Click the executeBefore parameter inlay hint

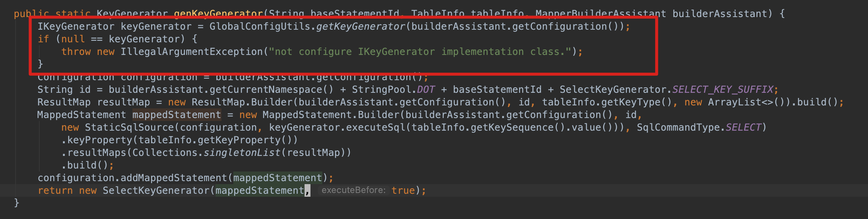pos(353,190)
